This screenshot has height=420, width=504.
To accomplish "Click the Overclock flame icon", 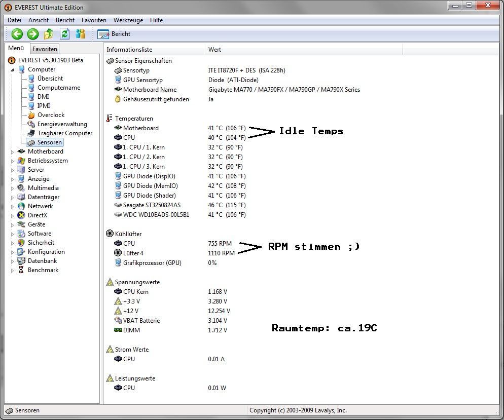I will pos(31,115).
